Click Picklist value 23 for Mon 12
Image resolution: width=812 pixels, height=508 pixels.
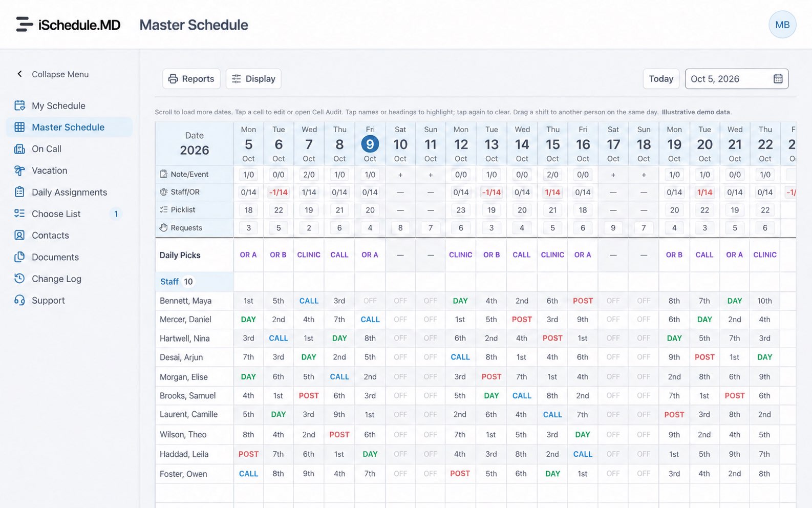click(x=461, y=210)
